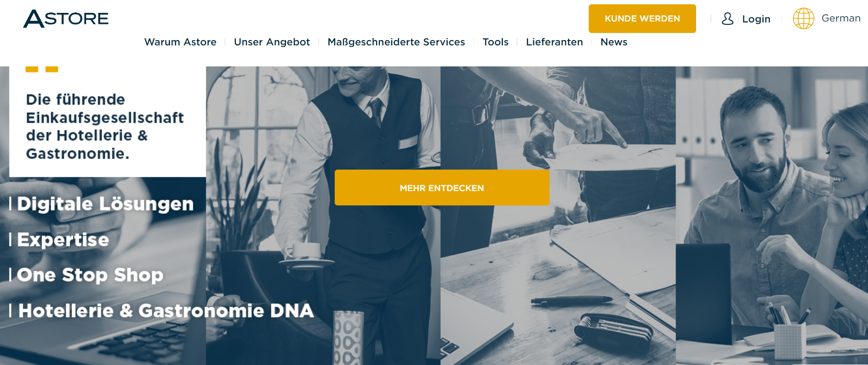Select the Tools menu item
The height and width of the screenshot is (365, 868).
[x=496, y=42]
